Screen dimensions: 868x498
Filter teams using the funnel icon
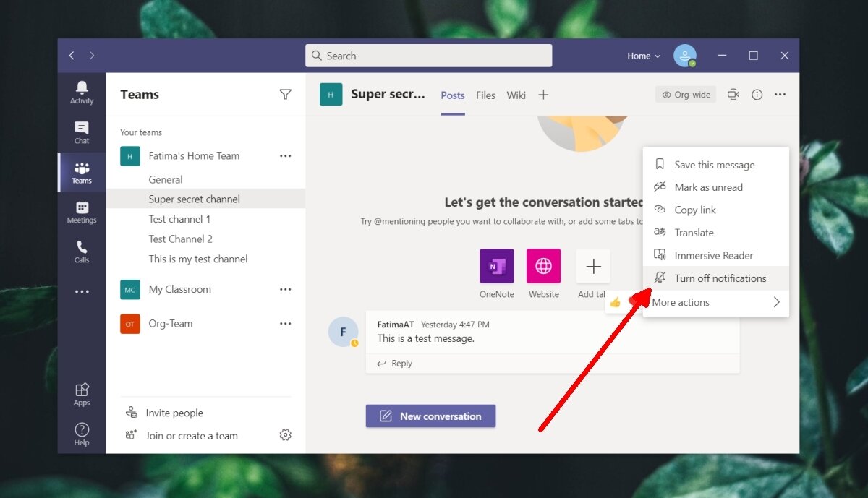286,94
